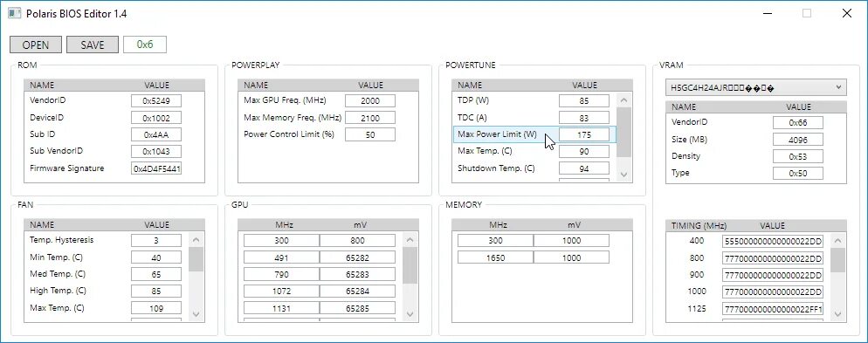868x343 pixels.
Task: Click the SAVE button
Action: [x=93, y=45]
